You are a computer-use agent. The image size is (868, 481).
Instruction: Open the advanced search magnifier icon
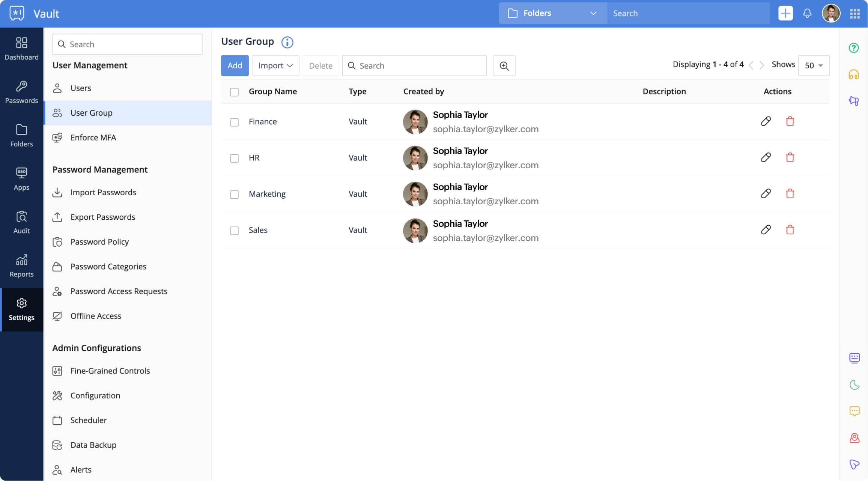504,66
